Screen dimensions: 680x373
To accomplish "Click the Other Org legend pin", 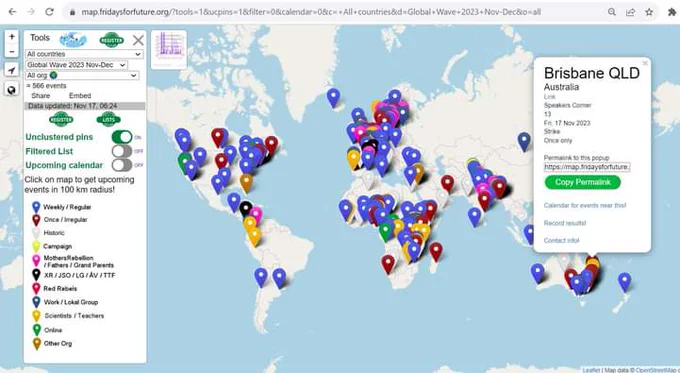I will [x=36, y=344].
